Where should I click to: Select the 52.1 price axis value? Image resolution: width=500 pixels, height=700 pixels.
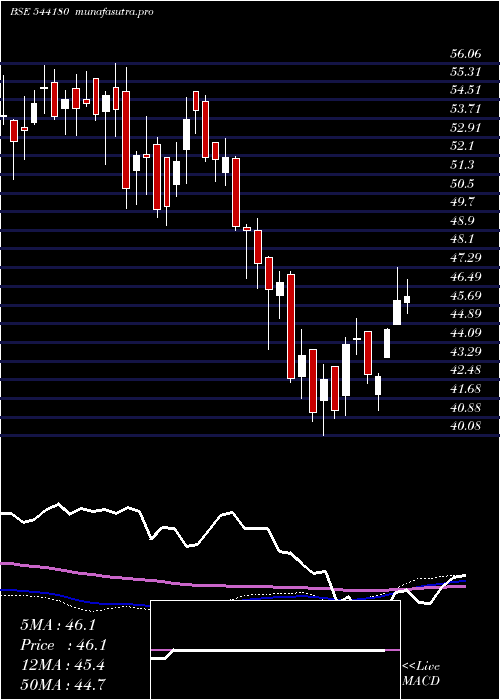click(462, 146)
